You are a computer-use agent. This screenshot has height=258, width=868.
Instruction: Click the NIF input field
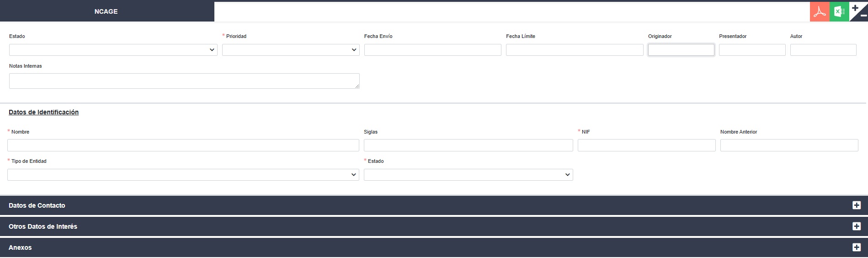coord(647,145)
